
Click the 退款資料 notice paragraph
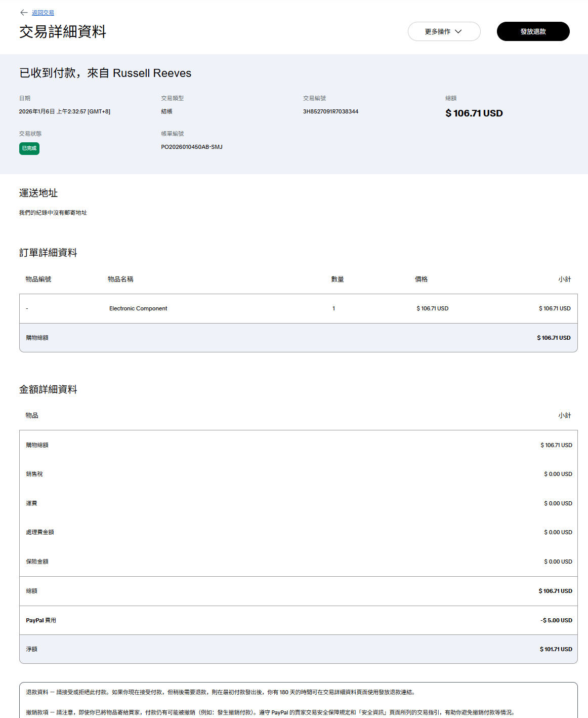[220, 692]
